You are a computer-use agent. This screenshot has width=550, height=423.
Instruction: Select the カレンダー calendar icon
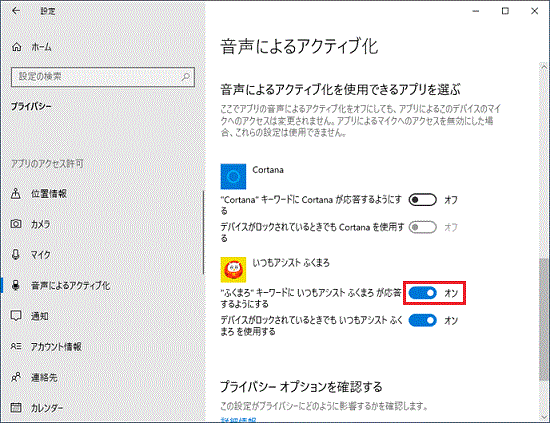coord(16,408)
